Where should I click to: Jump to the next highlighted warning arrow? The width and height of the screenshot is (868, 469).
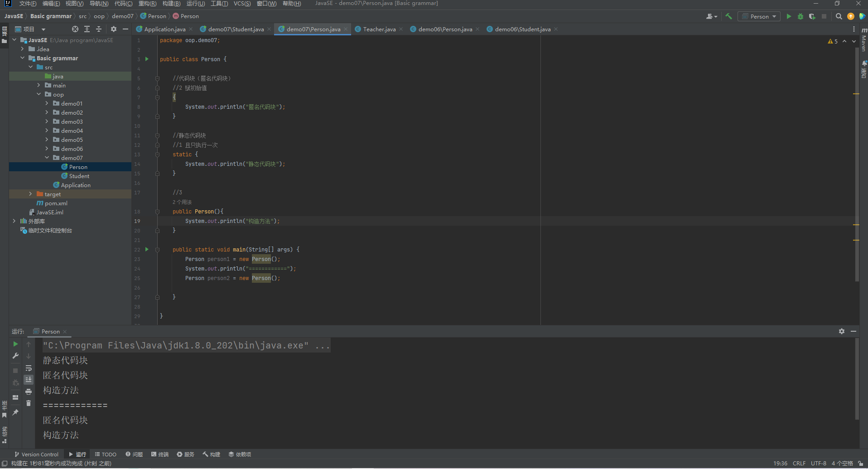pyautogui.click(x=854, y=41)
